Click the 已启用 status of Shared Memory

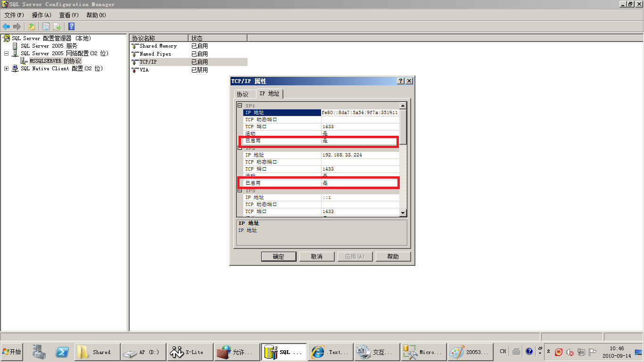tap(199, 46)
